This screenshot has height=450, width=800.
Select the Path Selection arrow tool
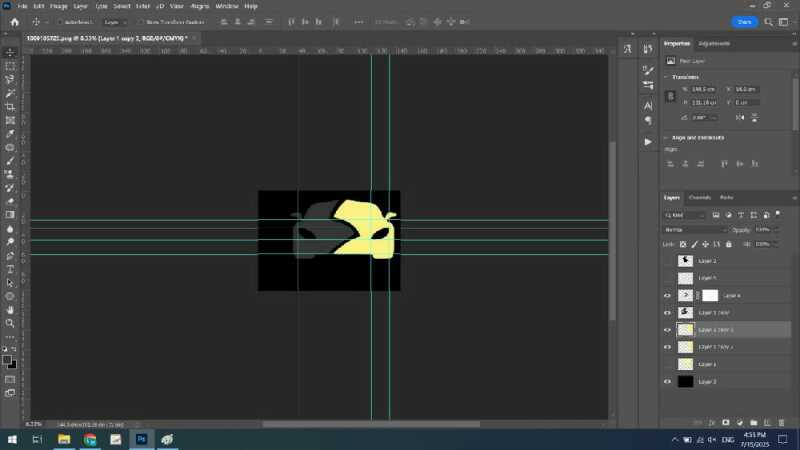click(10, 283)
